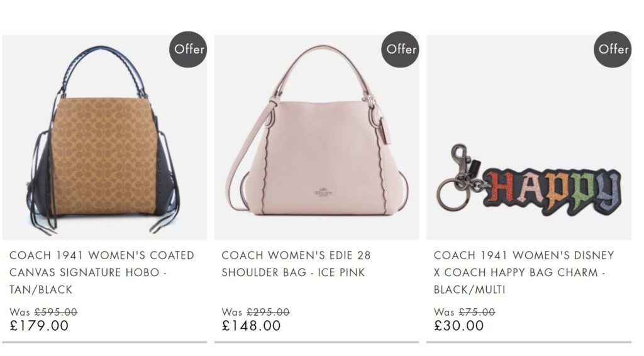Image resolution: width=644 pixels, height=356 pixels.
Task: Click the £148.00 sale price
Action: [252, 326]
